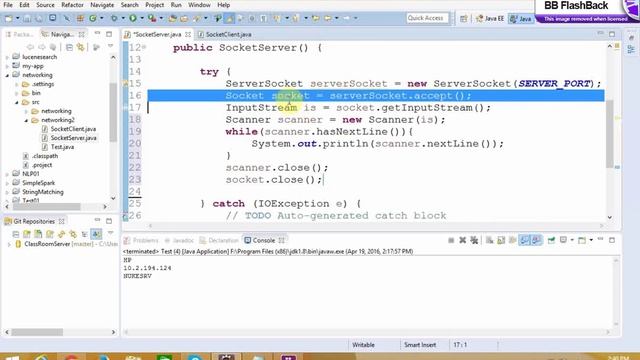Toggle the highlighted Link with Selection icon in Git Repositories
This screenshot has height=360, width=640.
point(96,234)
